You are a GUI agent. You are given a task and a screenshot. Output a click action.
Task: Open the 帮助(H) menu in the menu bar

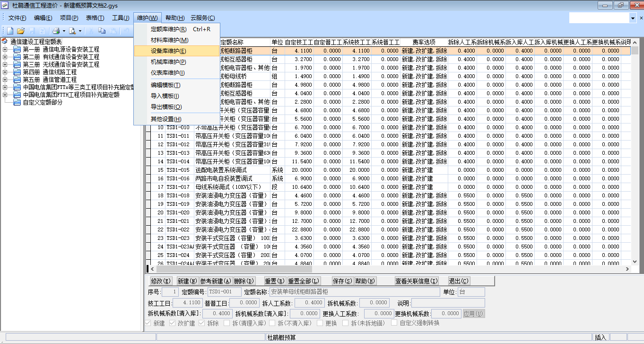174,18
